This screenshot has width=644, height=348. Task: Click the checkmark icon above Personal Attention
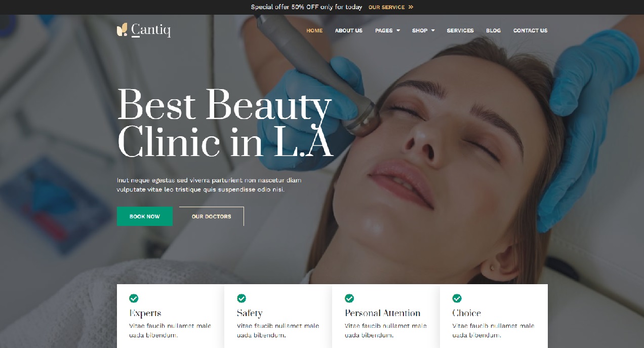point(349,298)
